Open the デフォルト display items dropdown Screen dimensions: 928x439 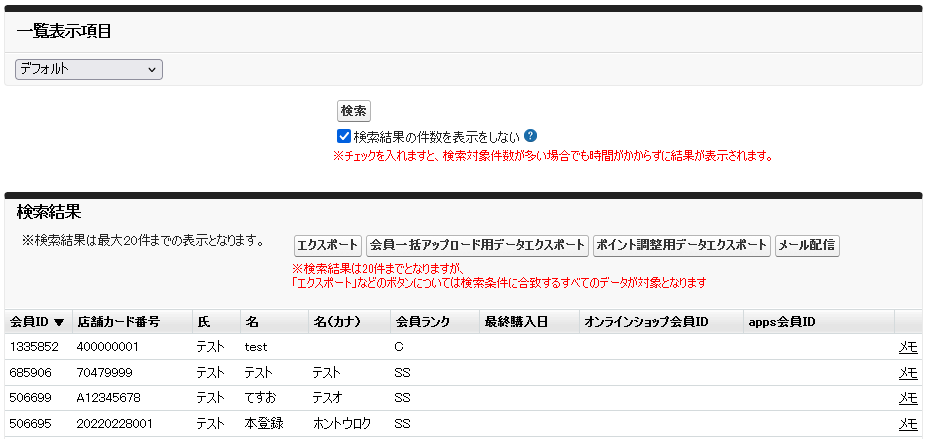tap(89, 69)
